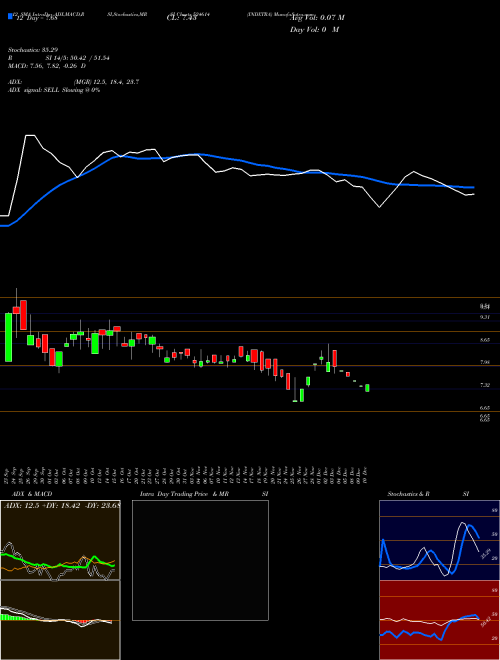Click the 8.65 price axis label
This screenshot has height=660, width=500.
[485, 340]
